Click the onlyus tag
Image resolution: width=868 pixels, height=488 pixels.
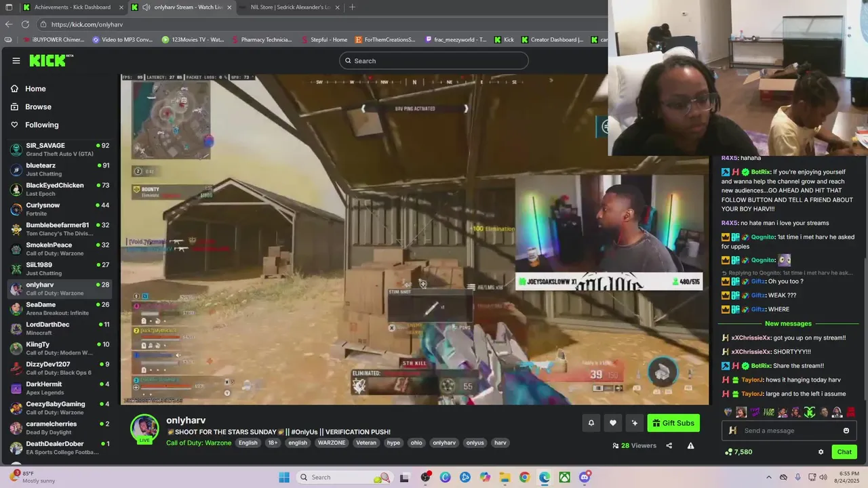[x=475, y=443]
